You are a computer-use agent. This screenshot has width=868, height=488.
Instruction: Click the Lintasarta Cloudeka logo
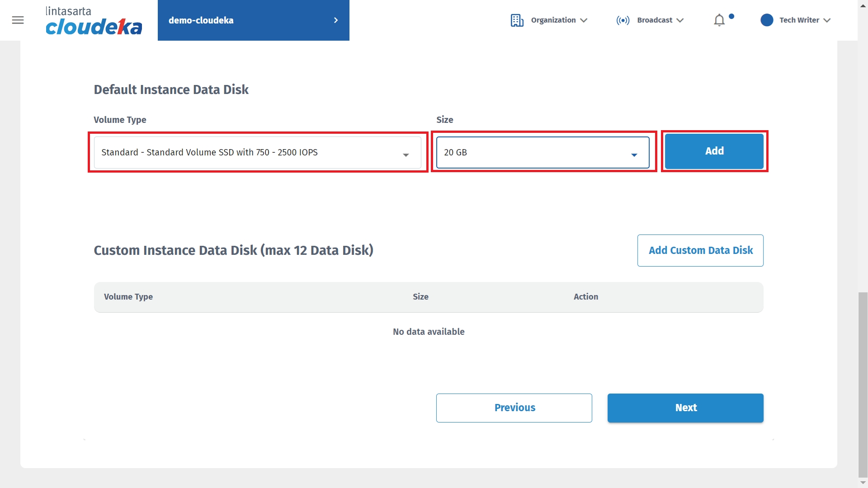point(94,21)
